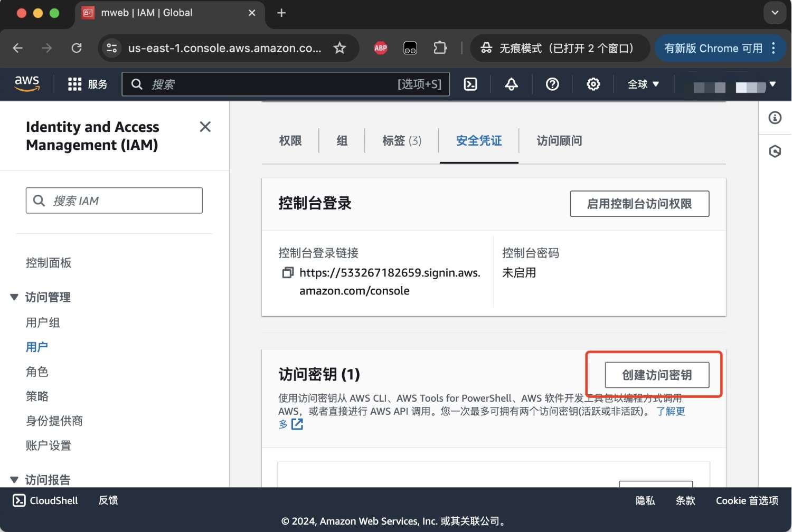This screenshot has height=532, width=792.
Task: Close the IAM navigation sidebar
Action: [205, 127]
